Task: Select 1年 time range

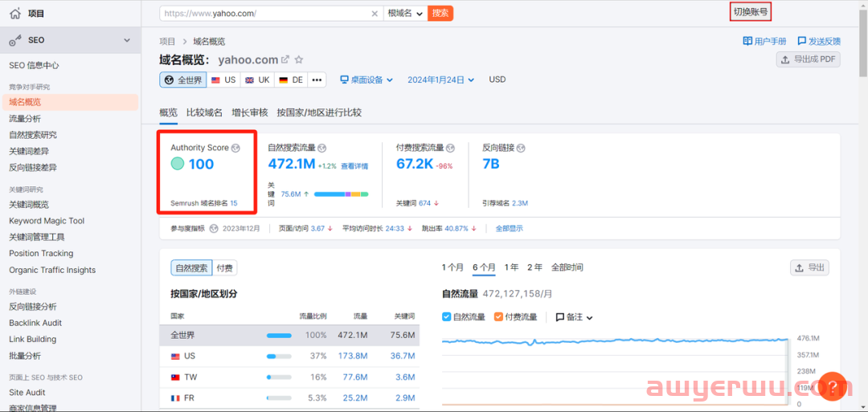Action: (x=511, y=267)
